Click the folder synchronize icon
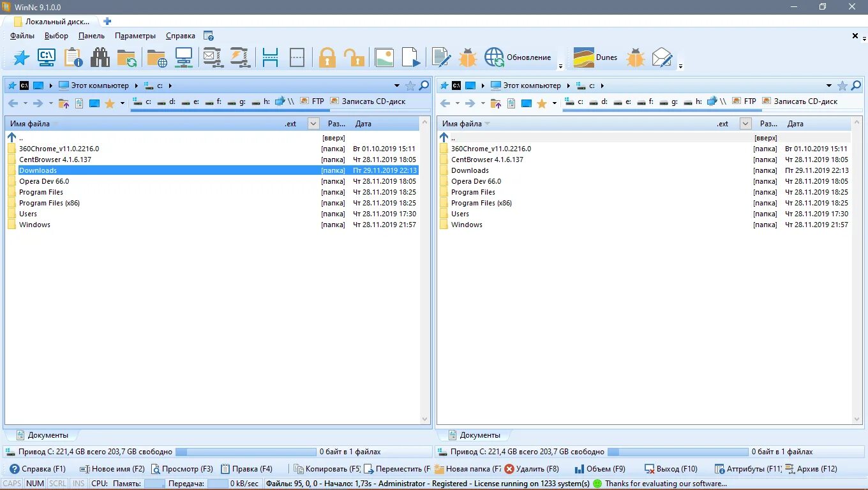Image resolution: width=868 pixels, height=490 pixels. [126, 57]
